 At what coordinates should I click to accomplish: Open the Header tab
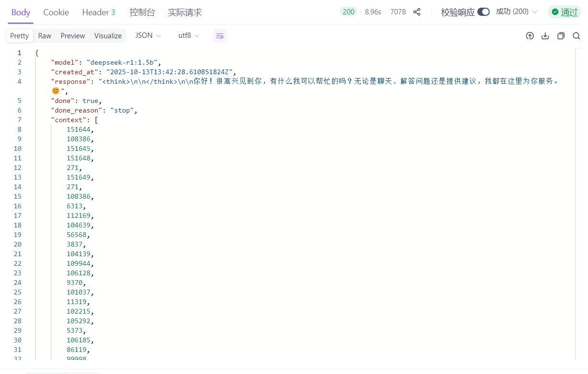click(x=99, y=12)
